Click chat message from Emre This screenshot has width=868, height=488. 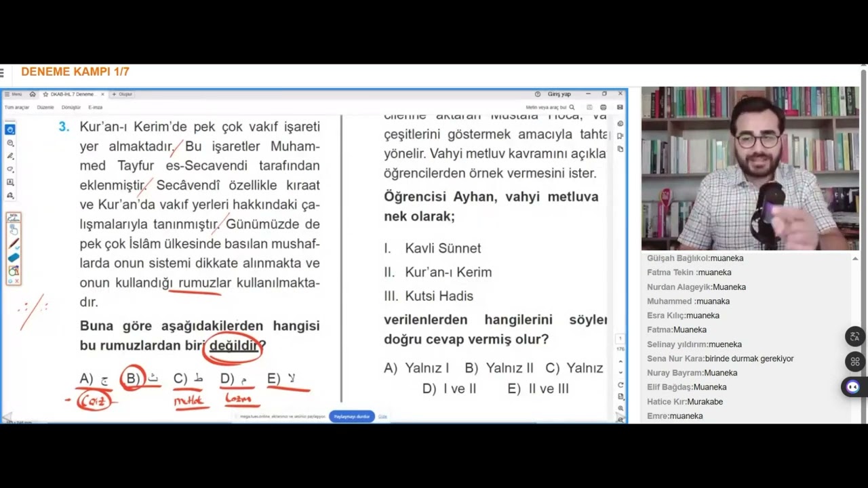pyautogui.click(x=675, y=415)
